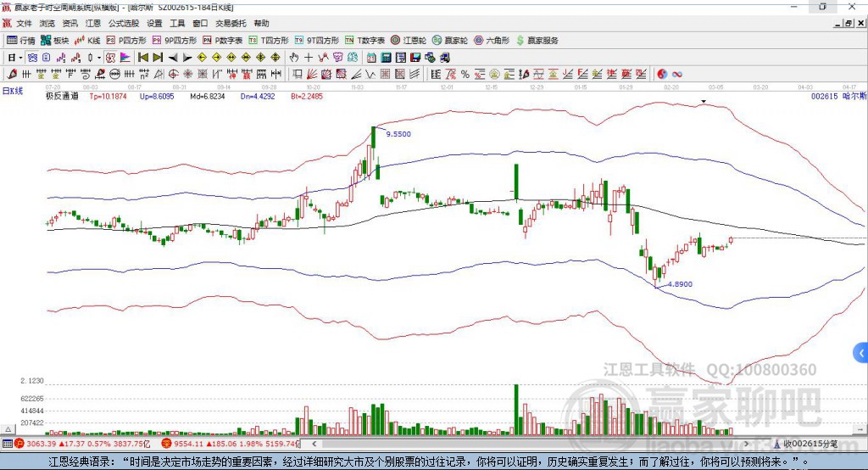Select the crosshair cursor tool
The image size is (868, 470).
pos(309,58)
